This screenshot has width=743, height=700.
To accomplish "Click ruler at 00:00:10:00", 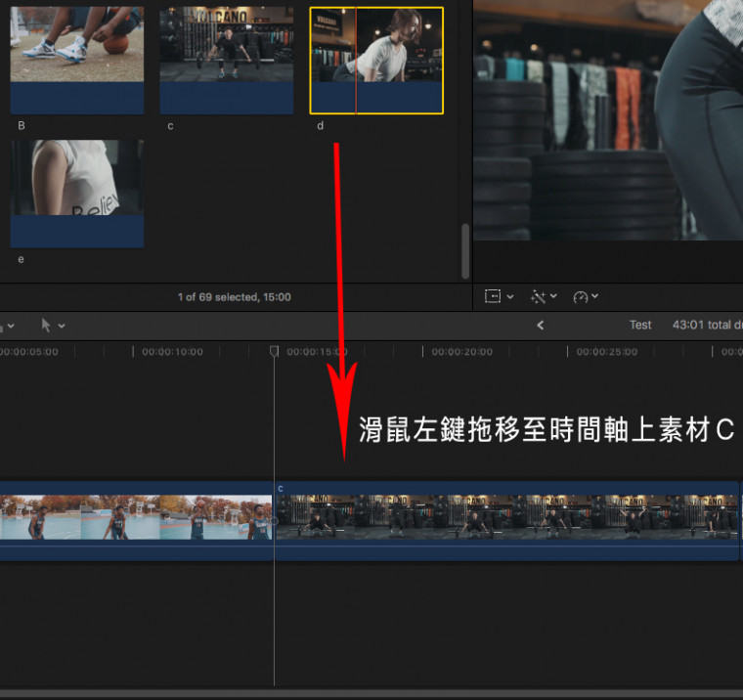I will point(172,352).
